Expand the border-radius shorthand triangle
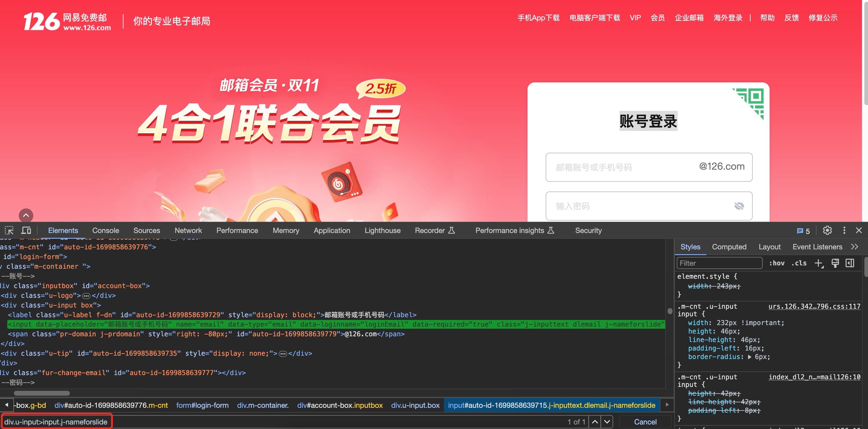 (749, 357)
